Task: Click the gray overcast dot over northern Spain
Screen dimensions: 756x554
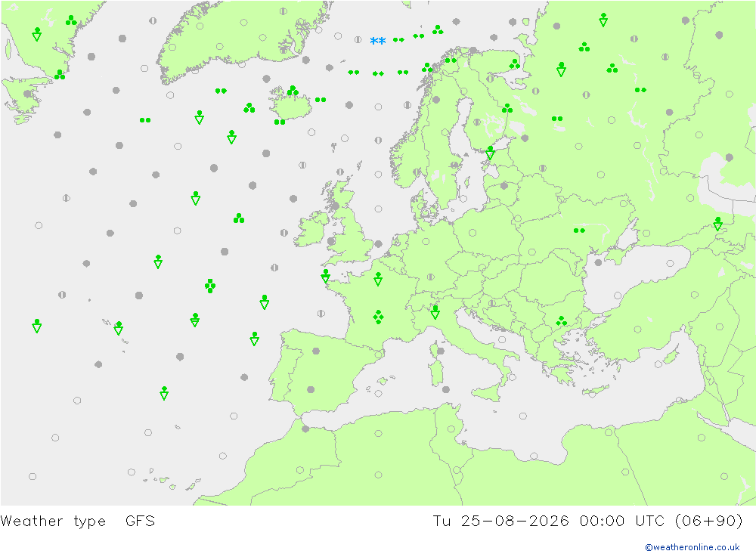Action: click(x=316, y=351)
